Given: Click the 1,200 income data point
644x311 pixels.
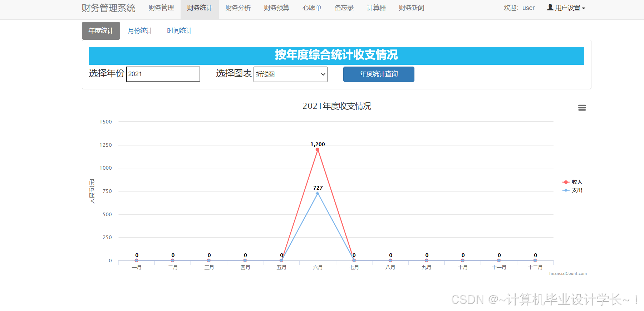Looking at the screenshot, I should tap(318, 150).
